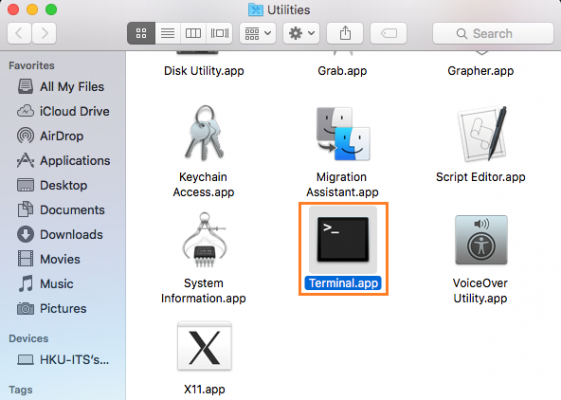Click the Disk Utility.app label
The height and width of the screenshot is (400, 561).
(x=204, y=71)
